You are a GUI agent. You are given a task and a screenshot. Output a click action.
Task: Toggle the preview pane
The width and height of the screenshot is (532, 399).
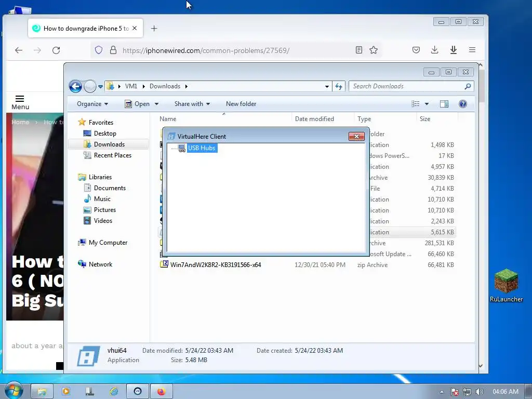(x=444, y=104)
